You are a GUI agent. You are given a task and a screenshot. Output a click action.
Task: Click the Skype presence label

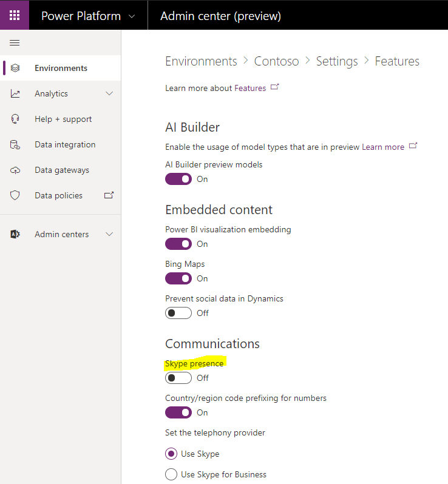click(x=194, y=364)
